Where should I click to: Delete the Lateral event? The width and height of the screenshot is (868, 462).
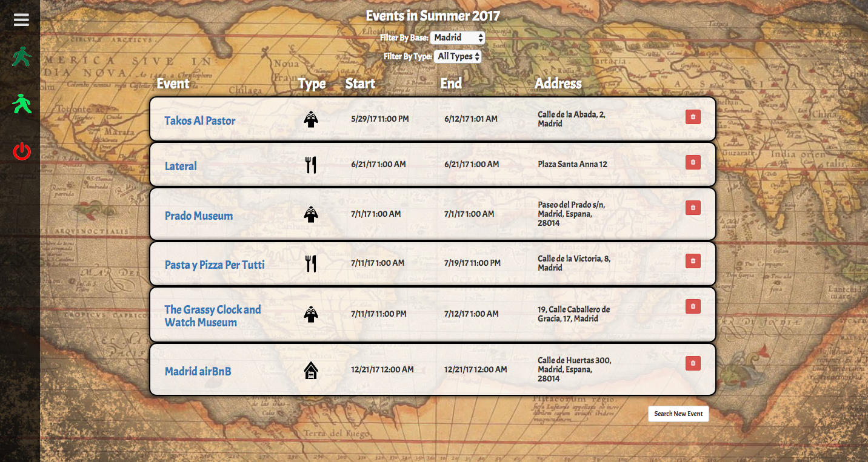click(693, 162)
